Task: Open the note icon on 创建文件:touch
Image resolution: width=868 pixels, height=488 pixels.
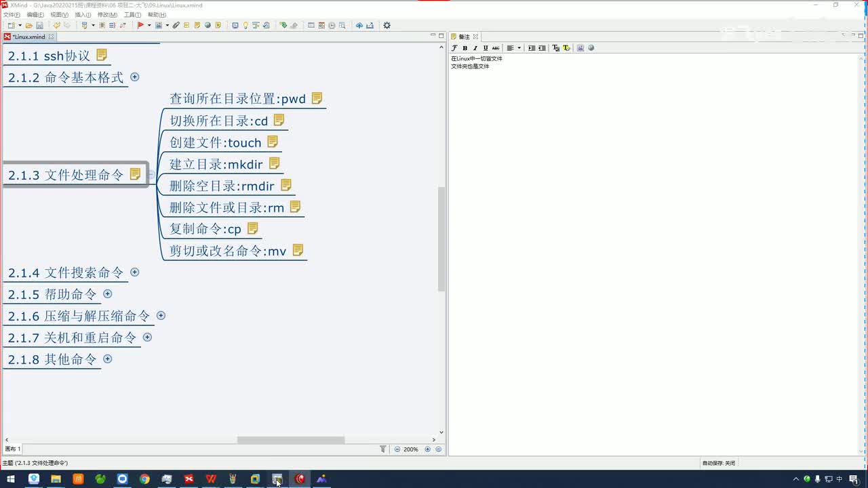Action: tap(273, 142)
